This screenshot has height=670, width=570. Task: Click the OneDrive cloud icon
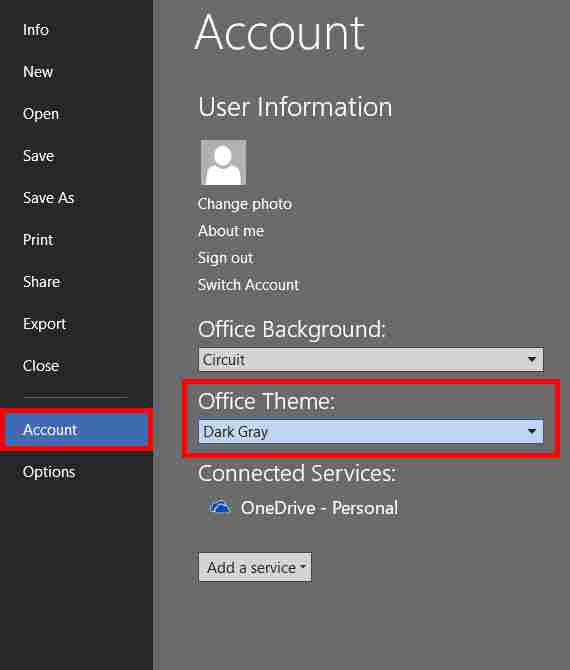click(x=220, y=507)
